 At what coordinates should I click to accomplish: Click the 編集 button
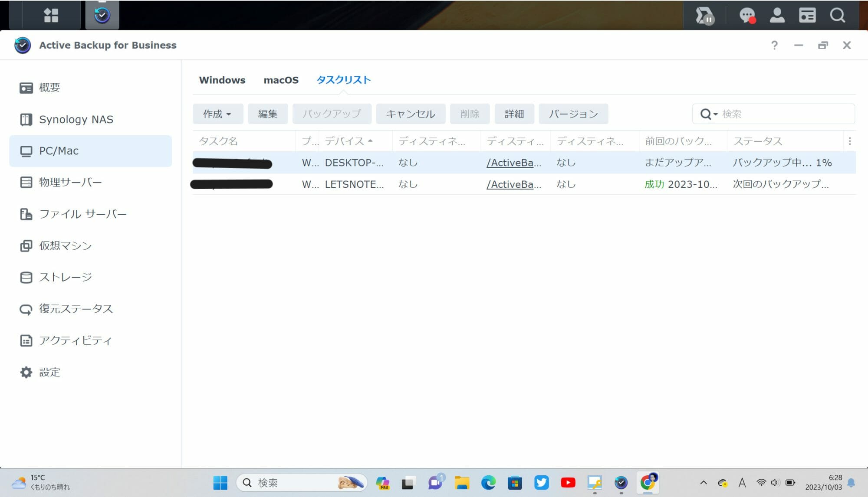268,114
